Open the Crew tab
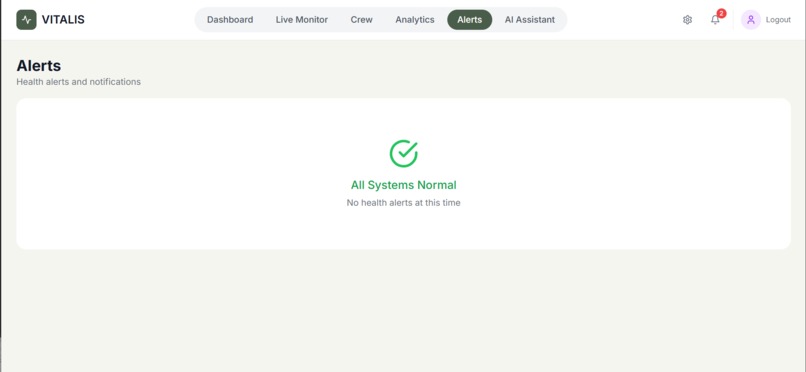The image size is (806, 372). point(361,20)
